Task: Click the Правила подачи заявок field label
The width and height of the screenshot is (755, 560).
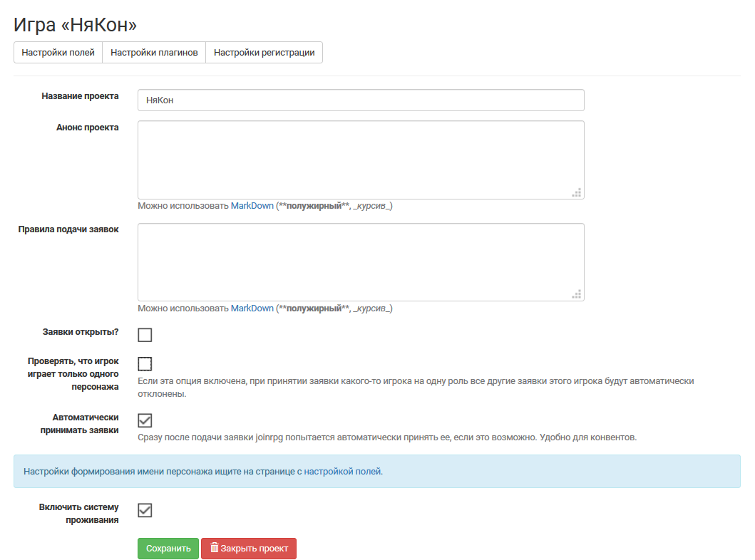Action: 68,229
